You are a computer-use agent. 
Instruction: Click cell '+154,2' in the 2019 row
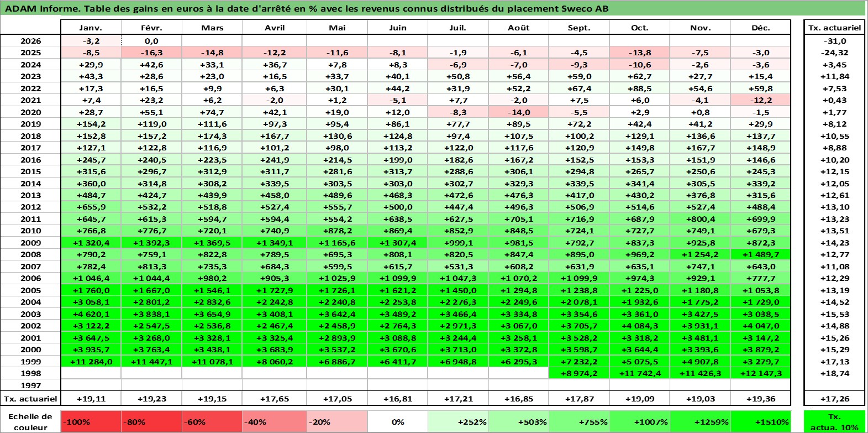[x=91, y=124]
